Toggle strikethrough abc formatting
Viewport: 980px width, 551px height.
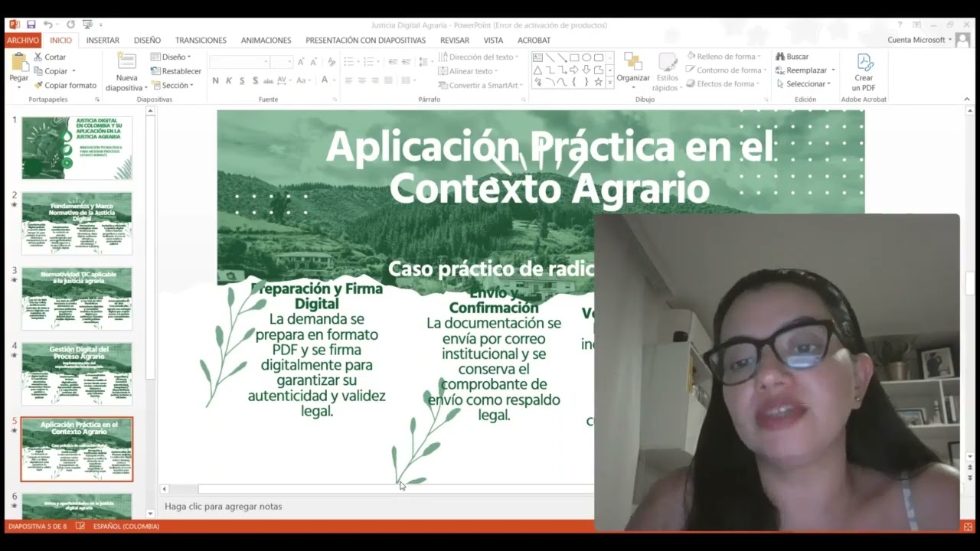pos(268,80)
